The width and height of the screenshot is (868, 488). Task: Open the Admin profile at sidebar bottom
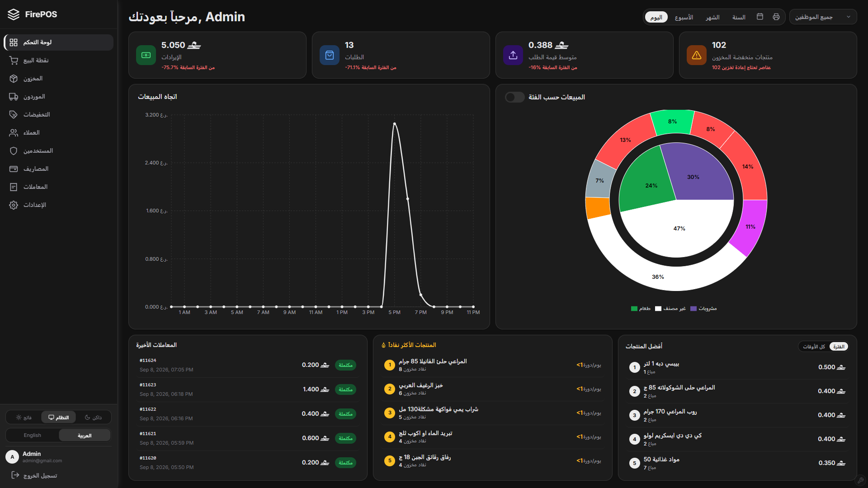pyautogui.click(x=58, y=457)
